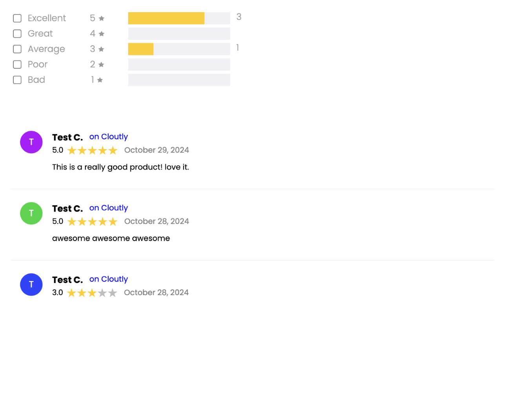Open "on Cloutly" link in October 29 review
The image size is (506, 420).
(x=109, y=137)
